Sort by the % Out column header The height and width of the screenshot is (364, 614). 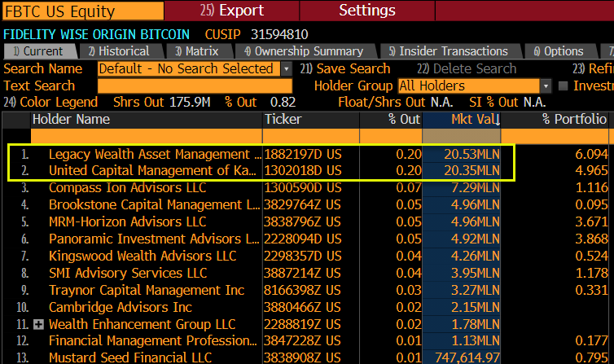403,120
